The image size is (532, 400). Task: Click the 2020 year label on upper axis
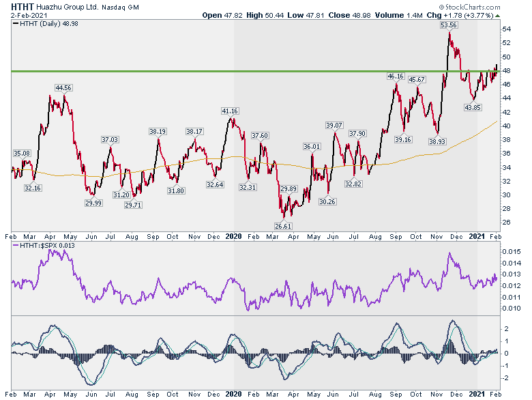point(233,236)
